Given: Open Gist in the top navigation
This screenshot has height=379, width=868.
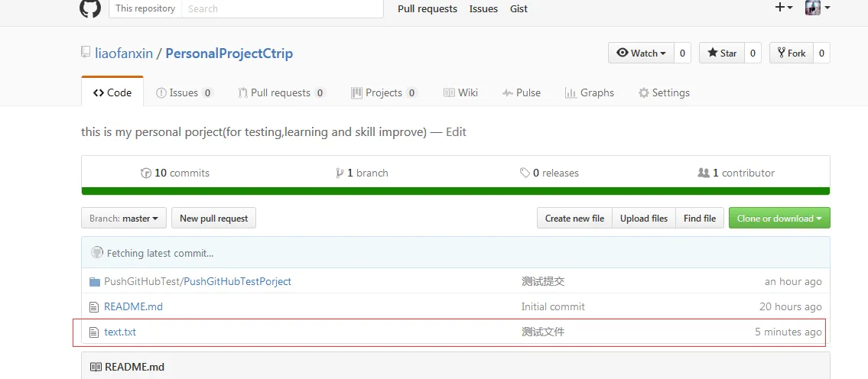Looking at the screenshot, I should 519,9.
